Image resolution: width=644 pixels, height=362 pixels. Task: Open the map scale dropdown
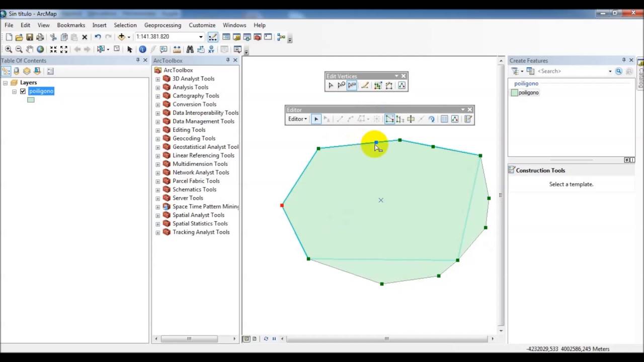[x=200, y=37]
